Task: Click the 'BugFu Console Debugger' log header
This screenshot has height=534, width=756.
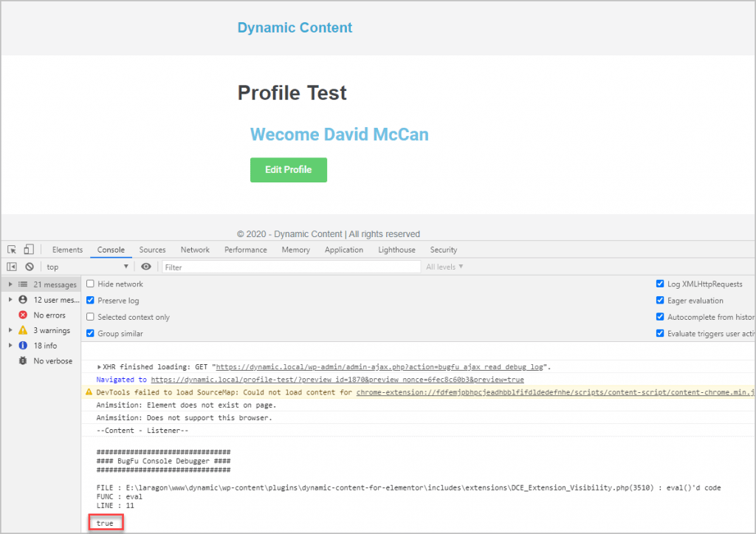Action: pyautogui.click(x=163, y=461)
